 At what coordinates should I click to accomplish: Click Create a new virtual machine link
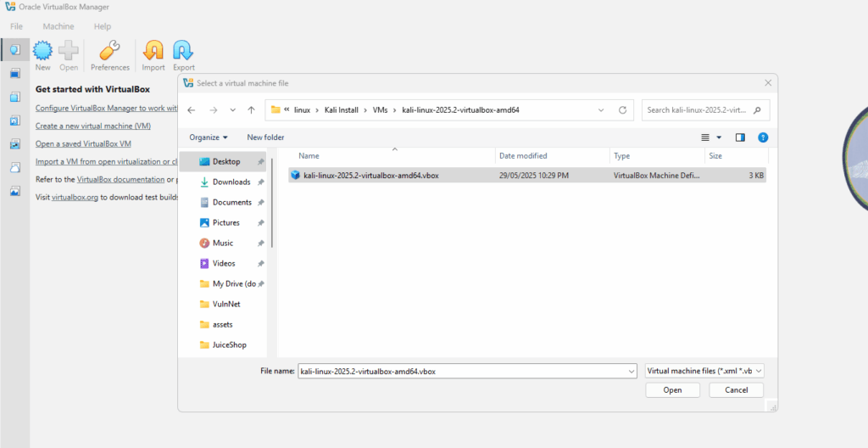click(93, 126)
